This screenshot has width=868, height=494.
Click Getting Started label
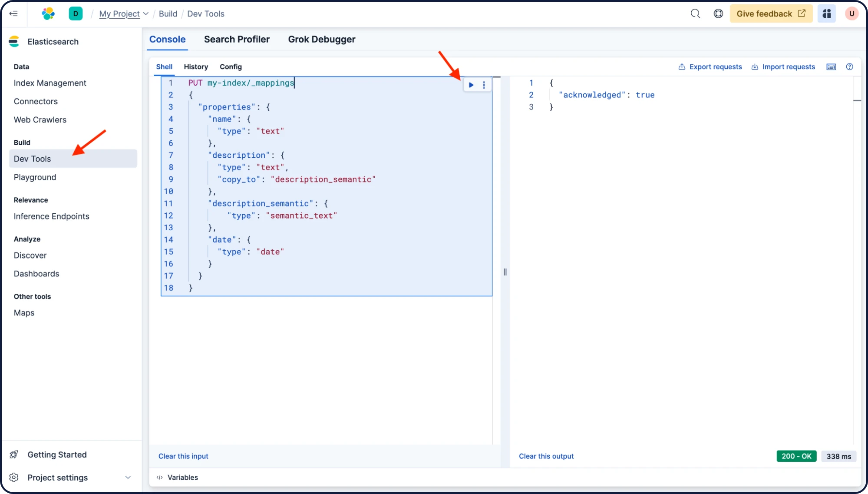57,454
